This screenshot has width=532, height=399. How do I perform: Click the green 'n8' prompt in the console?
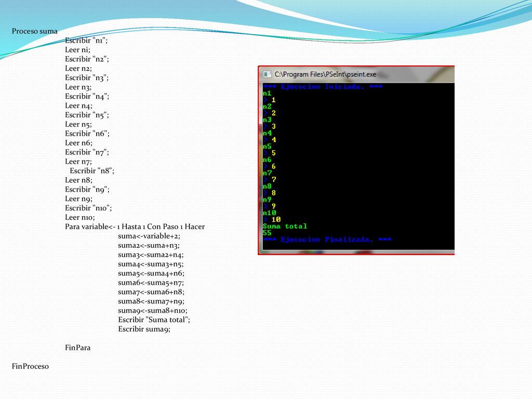267,187
